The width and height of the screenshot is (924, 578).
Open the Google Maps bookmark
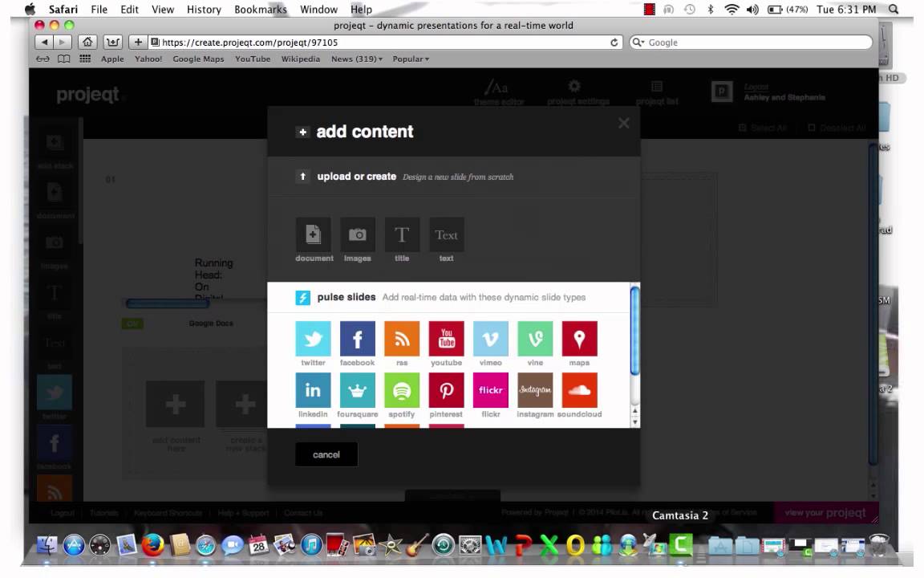(199, 59)
